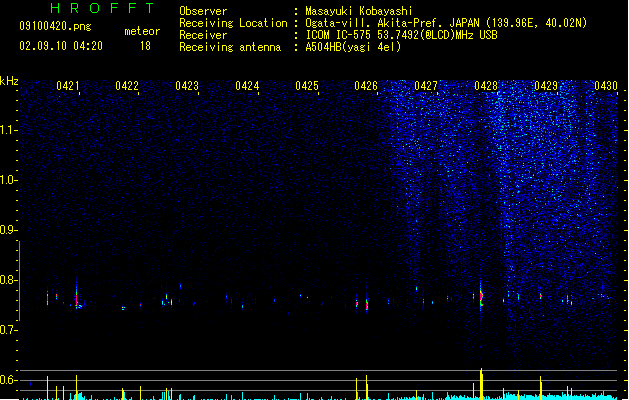Select the filename 09100420.png

[55, 26]
